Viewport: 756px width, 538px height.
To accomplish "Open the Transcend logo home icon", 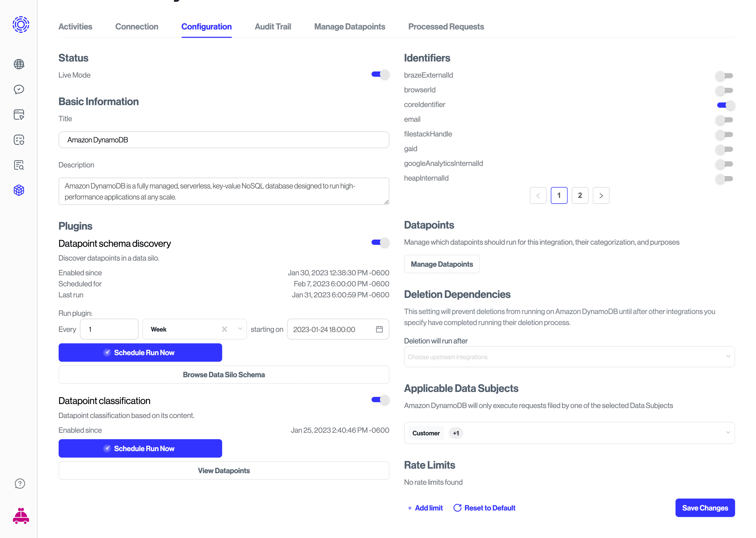I will pyautogui.click(x=20, y=24).
